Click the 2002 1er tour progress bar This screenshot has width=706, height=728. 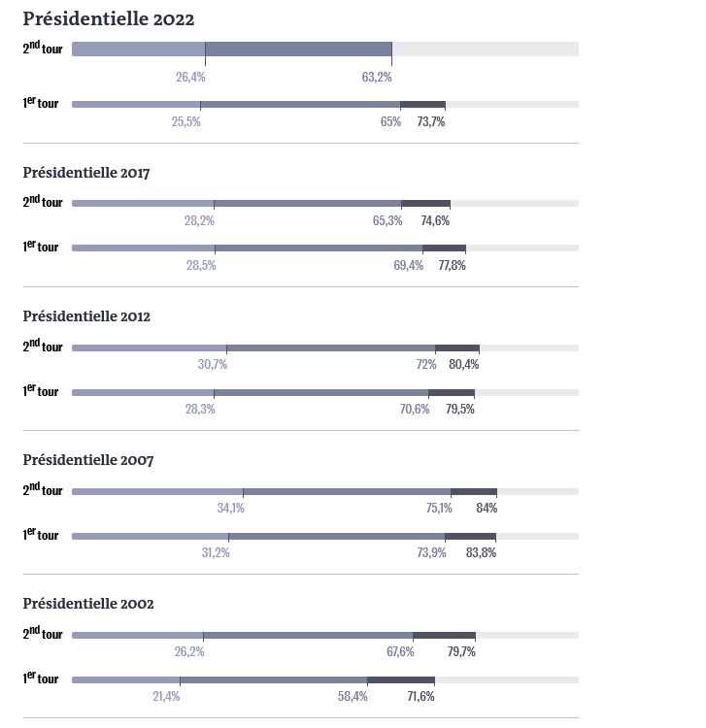pos(324,679)
